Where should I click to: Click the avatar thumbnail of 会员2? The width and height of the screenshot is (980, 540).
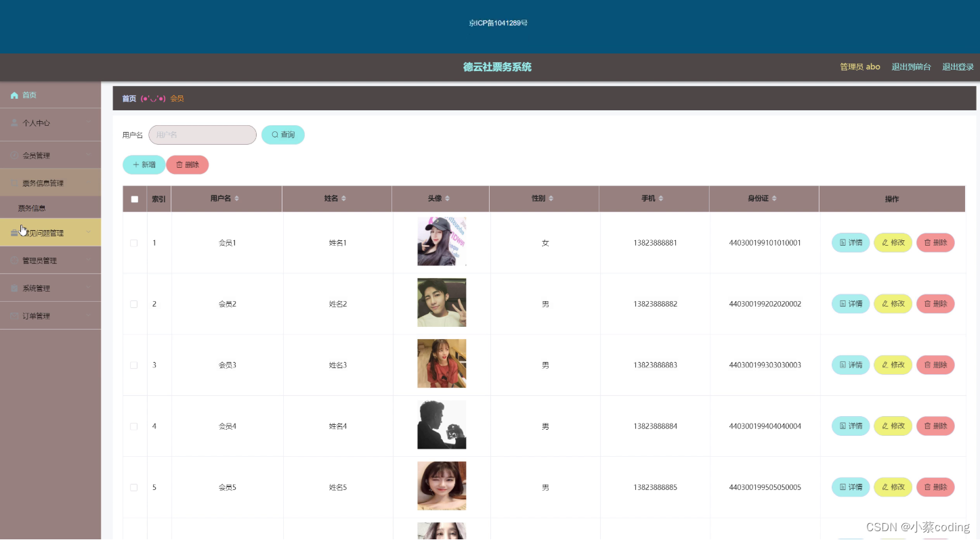coord(442,302)
